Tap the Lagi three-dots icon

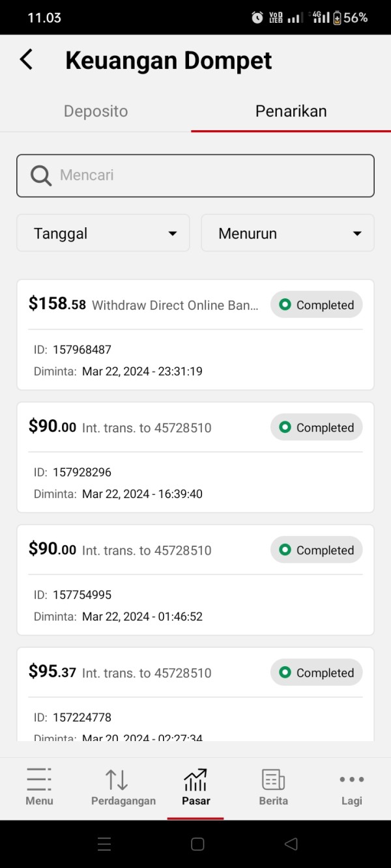(351, 779)
